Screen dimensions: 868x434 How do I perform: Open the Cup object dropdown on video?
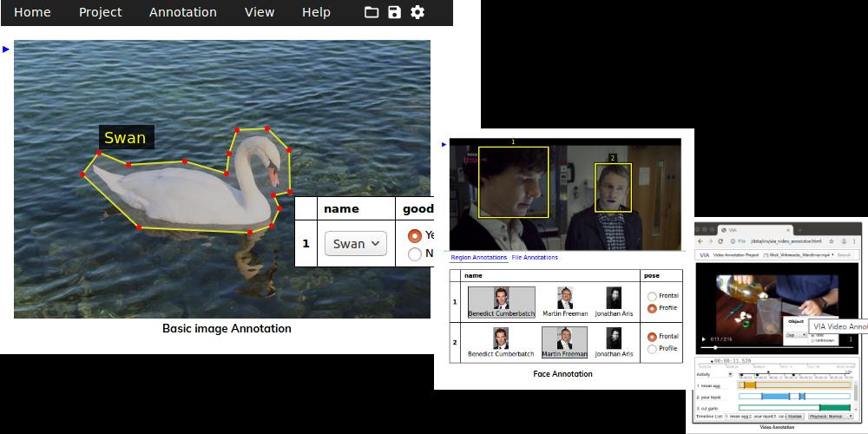795,334
